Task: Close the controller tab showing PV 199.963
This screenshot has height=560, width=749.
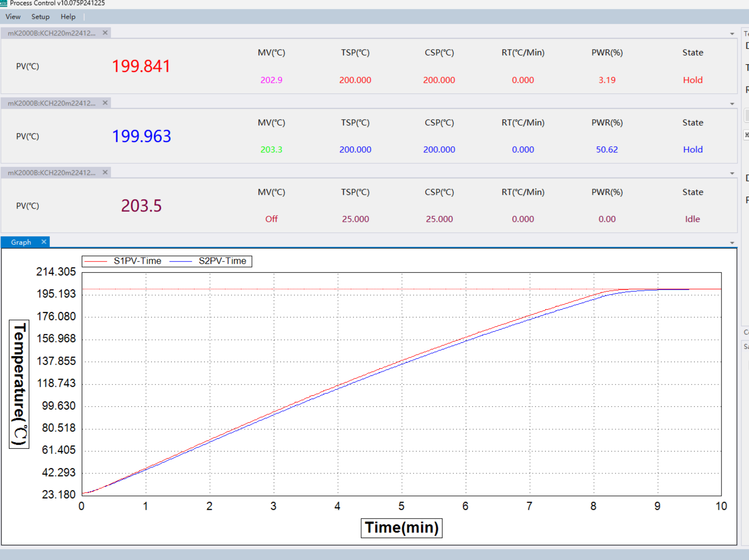Action: [105, 103]
